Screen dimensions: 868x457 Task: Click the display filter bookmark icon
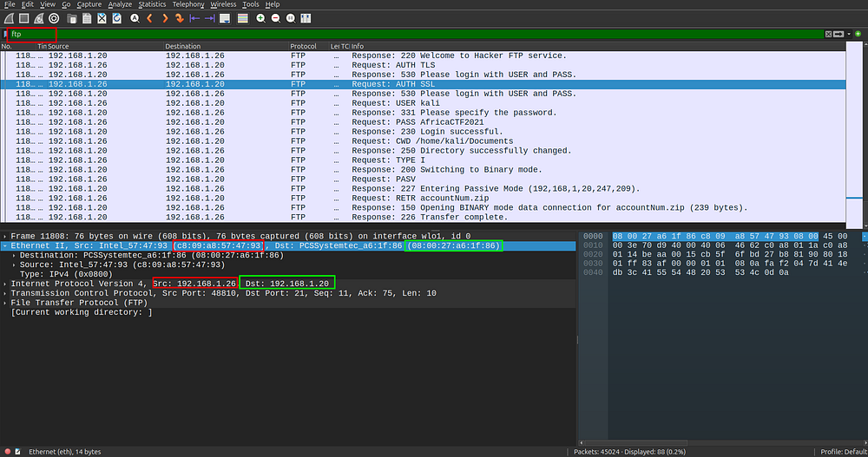(x=6, y=34)
